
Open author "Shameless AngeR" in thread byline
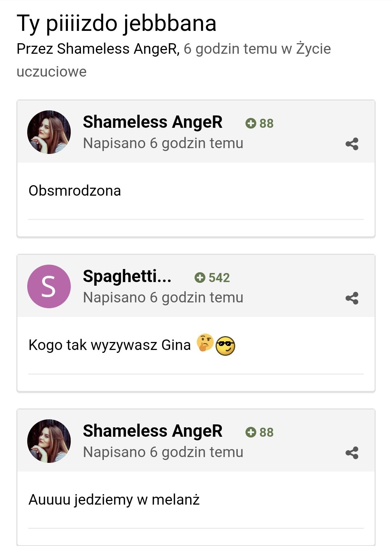(x=118, y=49)
